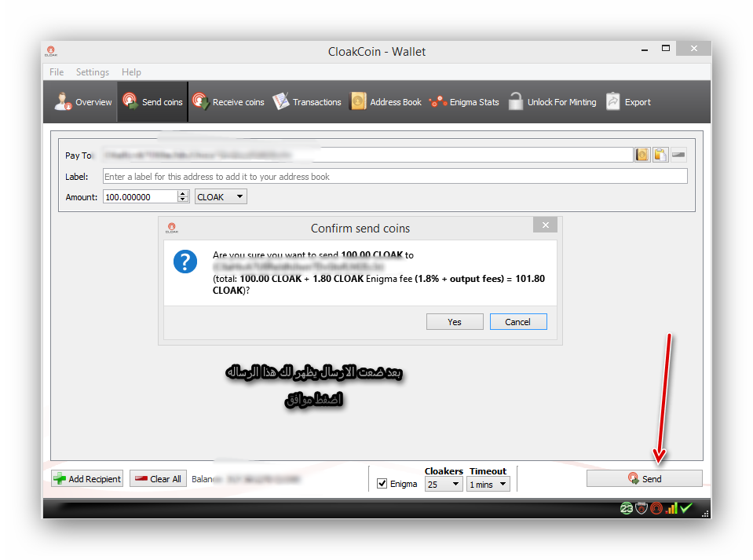This screenshot has width=753, height=560.
Task: Click the Clear All button
Action: [158, 479]
